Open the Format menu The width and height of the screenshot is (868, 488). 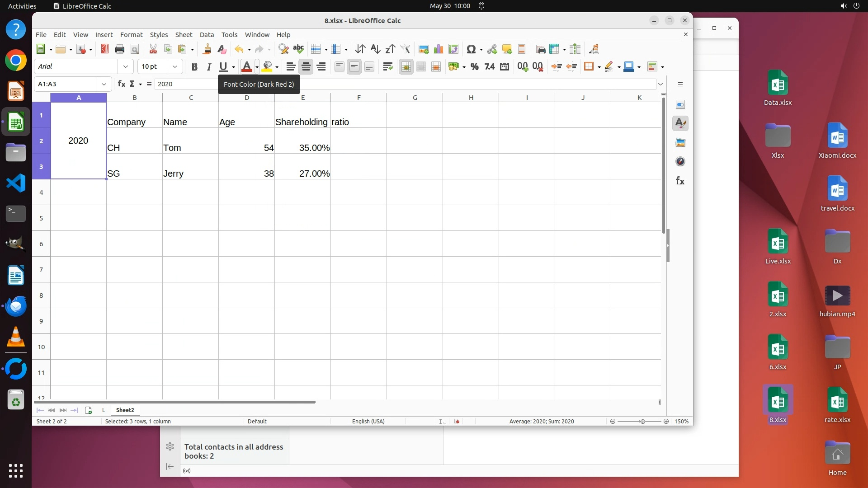131,35
